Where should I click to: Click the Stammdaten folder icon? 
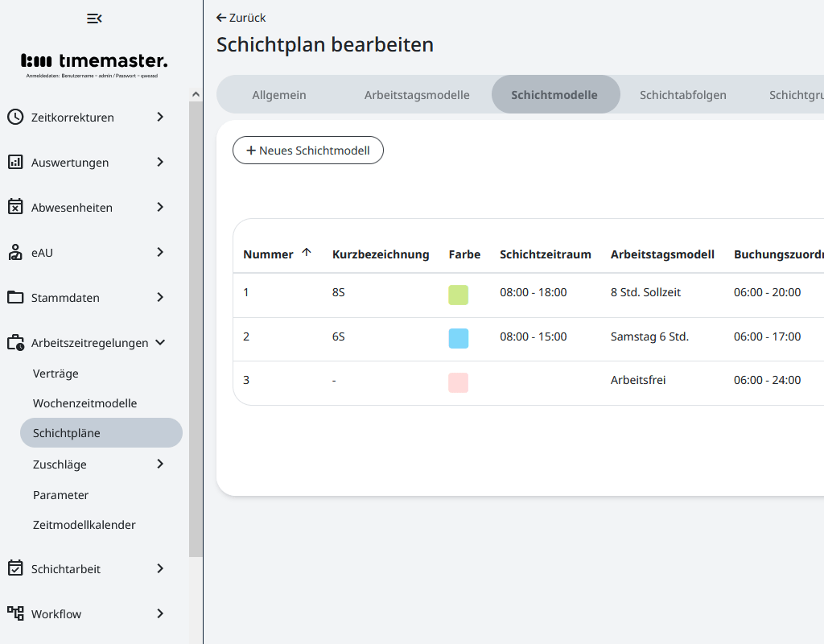tap(15, 298)
